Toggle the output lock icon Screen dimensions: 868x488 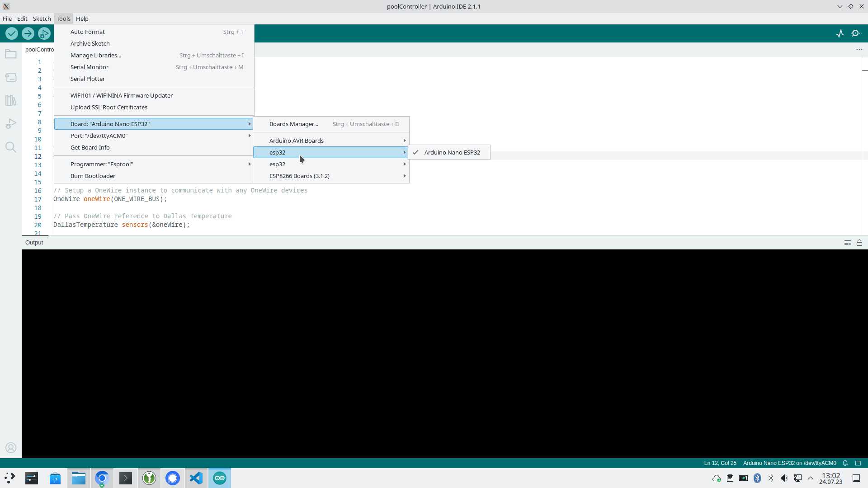pyautogui.click(x=859, y=243)
